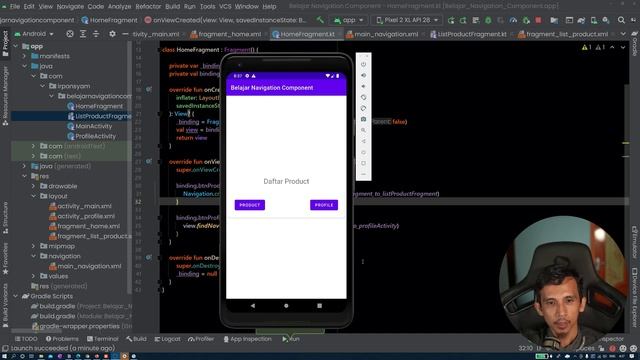
Task: Open Project panel settings gear icon
Action: click(112, 34)
